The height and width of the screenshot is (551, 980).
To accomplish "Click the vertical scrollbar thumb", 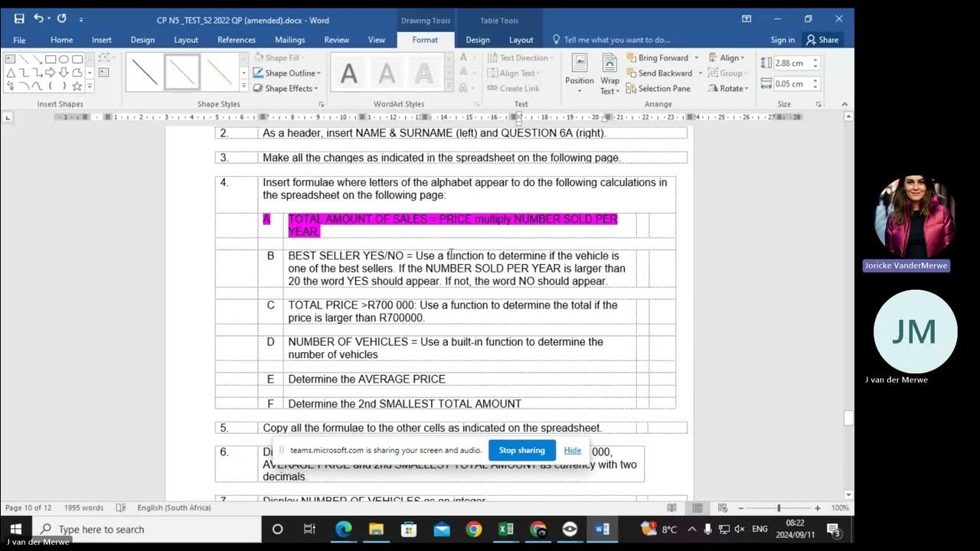I will coord(848,418).
